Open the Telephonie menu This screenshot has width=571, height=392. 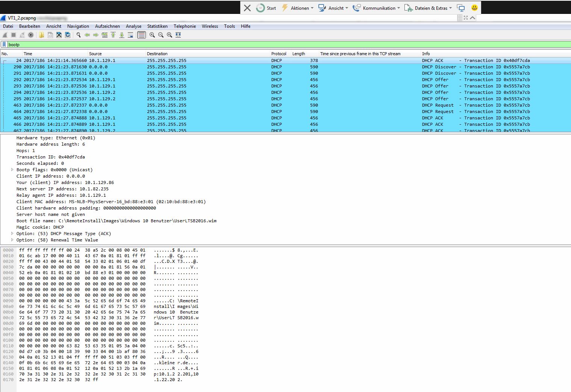pos(185,26)
